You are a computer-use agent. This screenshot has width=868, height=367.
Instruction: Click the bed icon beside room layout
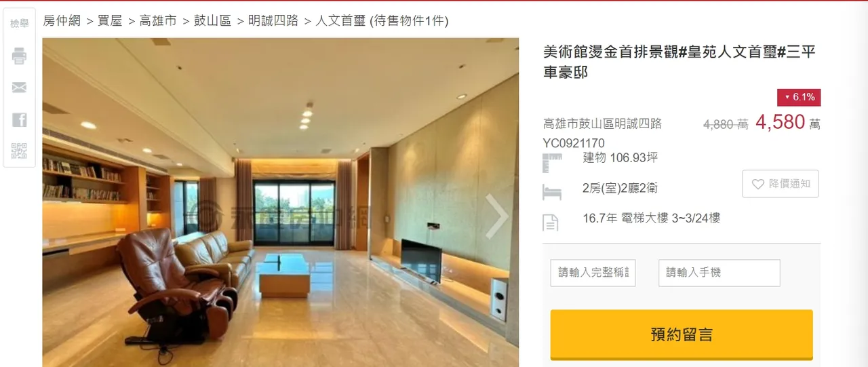[552, 193]
